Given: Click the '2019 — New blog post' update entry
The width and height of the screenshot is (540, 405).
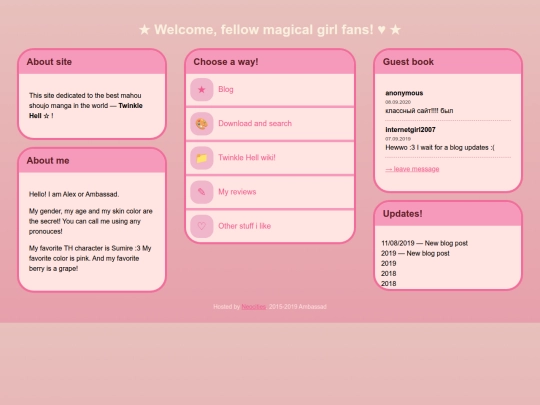Looking at the screenshot, I should pos(415,253).
